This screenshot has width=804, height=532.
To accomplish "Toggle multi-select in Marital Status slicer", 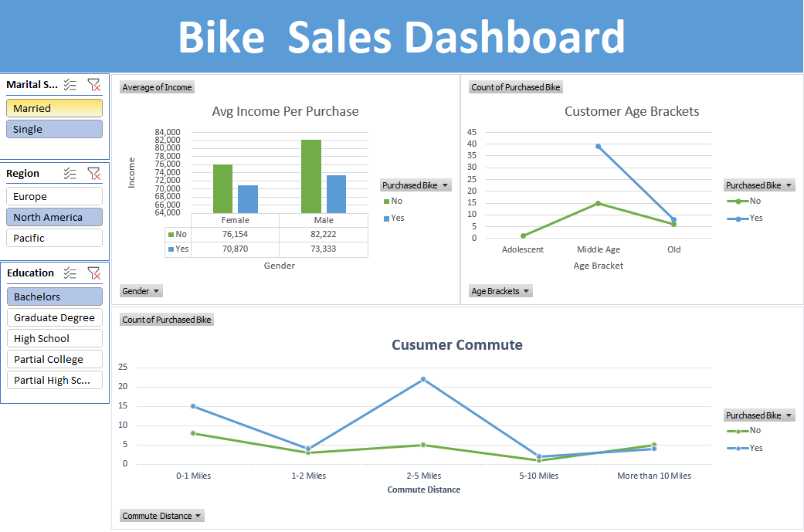I will (70, 85).
